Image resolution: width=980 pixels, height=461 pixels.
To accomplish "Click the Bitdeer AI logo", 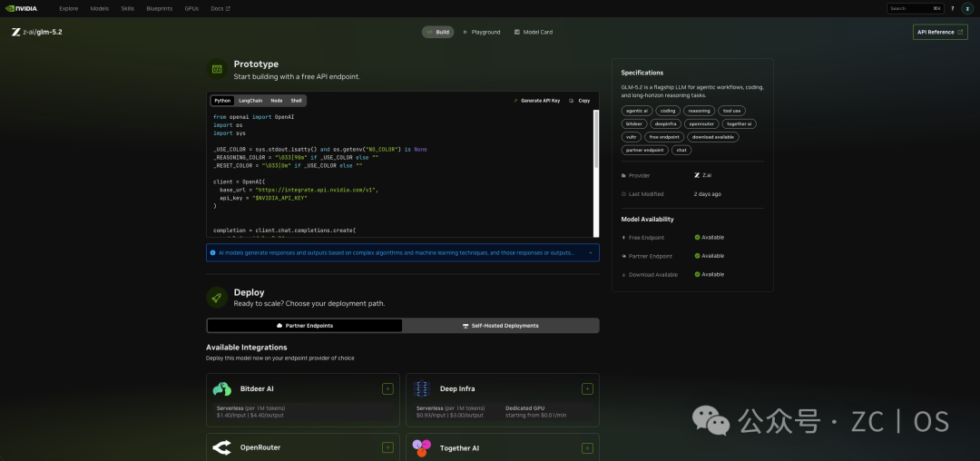I will click(222, 388).
